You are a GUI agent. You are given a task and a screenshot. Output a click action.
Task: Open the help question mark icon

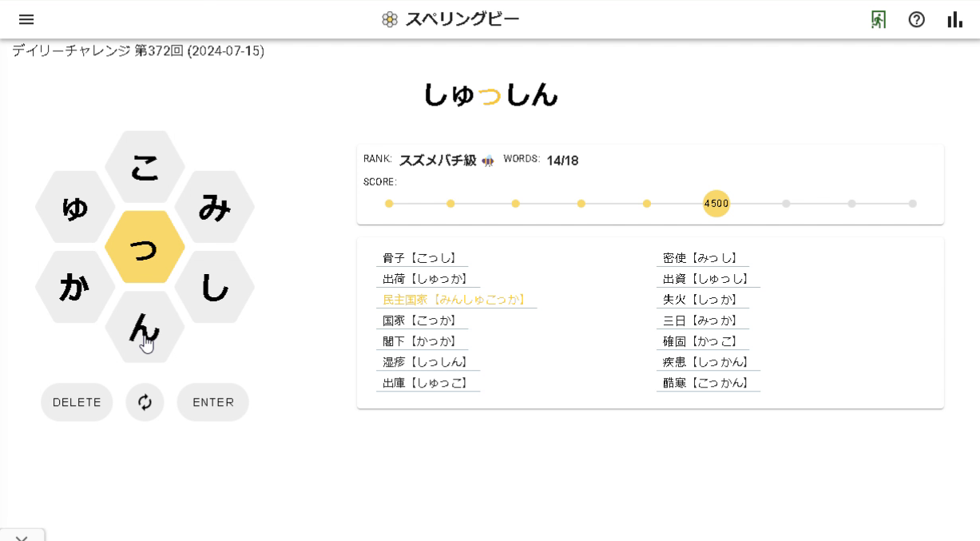915,18
